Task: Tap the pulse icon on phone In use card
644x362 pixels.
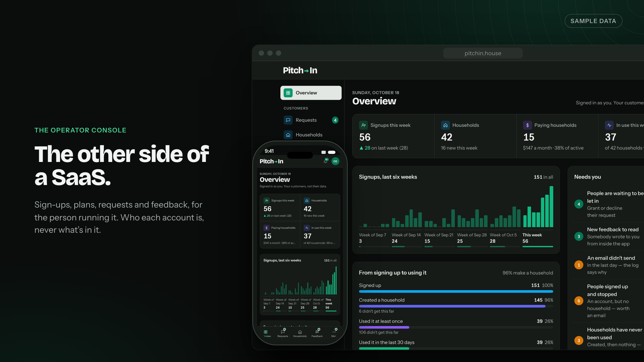Action: point(307,228)
